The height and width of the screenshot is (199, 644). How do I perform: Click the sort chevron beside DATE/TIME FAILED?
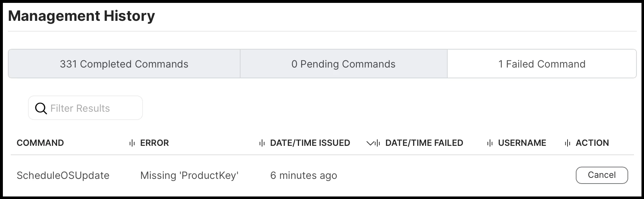click(x=370, y=143)
